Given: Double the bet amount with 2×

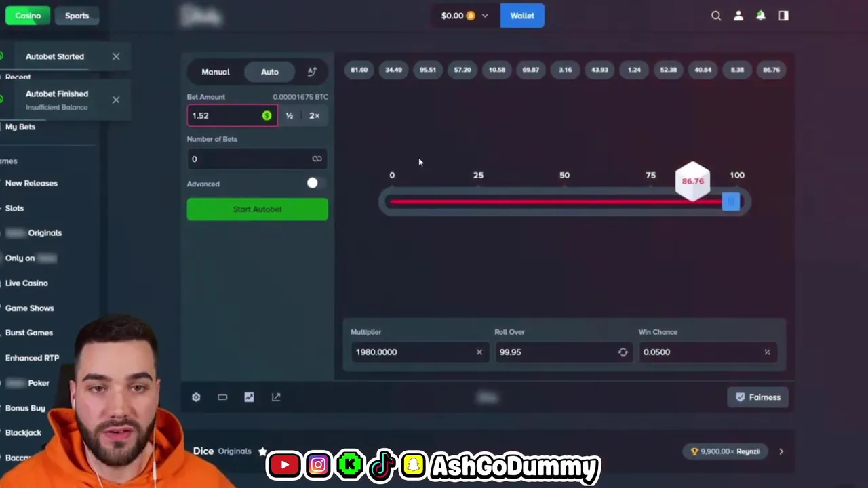Looking at the screenshot, I should [314, 116].
